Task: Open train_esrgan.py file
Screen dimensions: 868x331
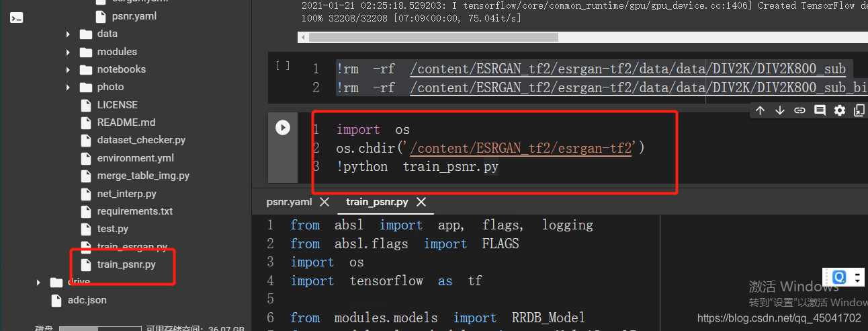Action: pos(132,247)
